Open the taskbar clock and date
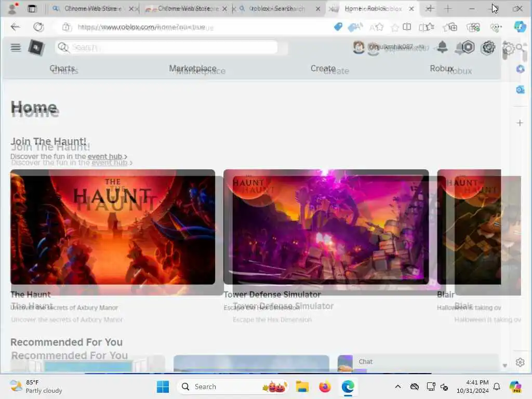 pyautogui.click(x=472, y=387)
